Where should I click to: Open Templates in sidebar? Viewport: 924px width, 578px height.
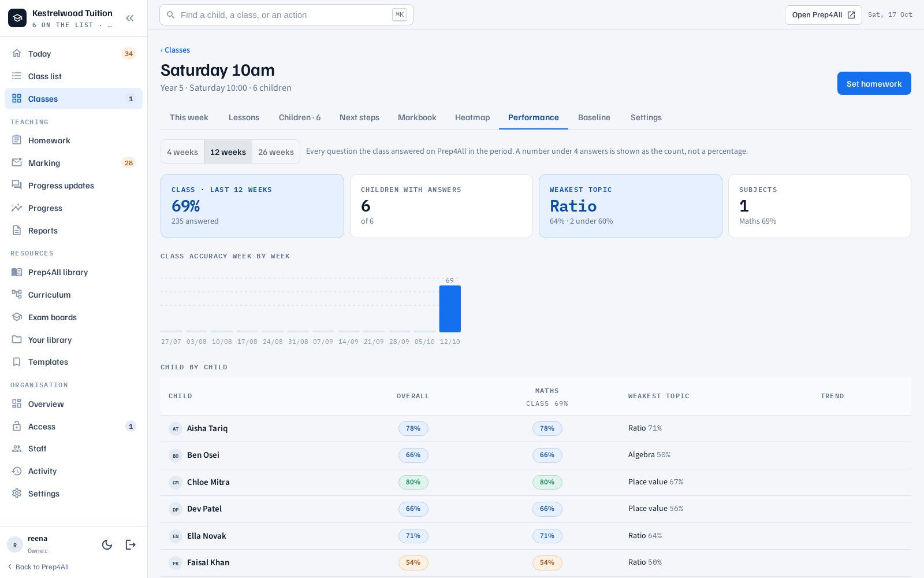tap(73, 362)
